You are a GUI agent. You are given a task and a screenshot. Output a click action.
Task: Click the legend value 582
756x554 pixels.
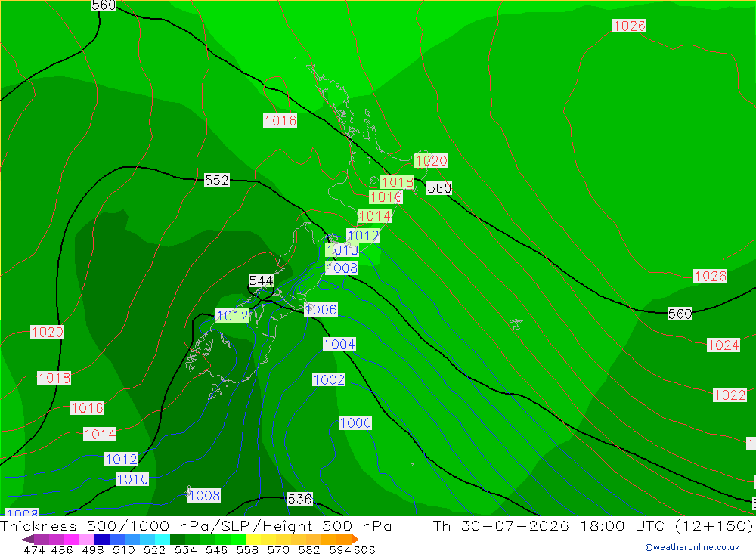coord(309,549)
